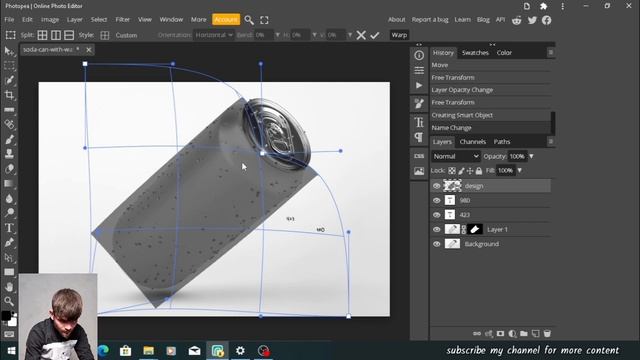
Task: Toggle lock transparent pixels
Action: pyautogui.click(x=452, y=171)
